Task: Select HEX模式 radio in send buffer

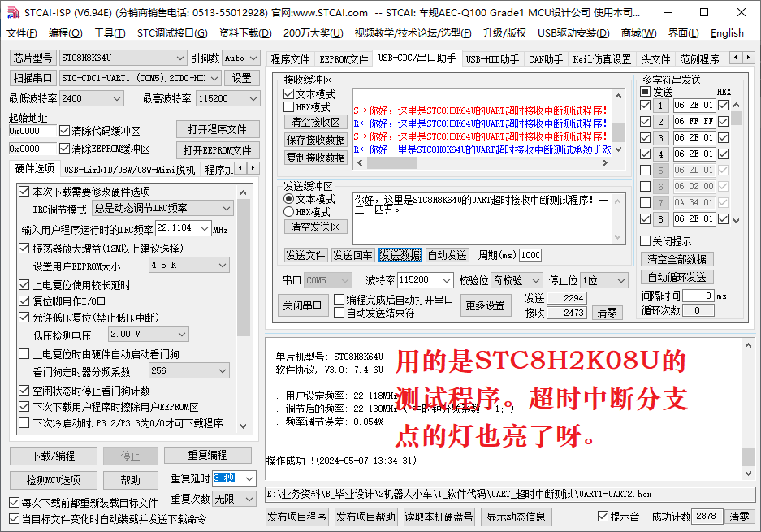Action: [x=289, y=212]
